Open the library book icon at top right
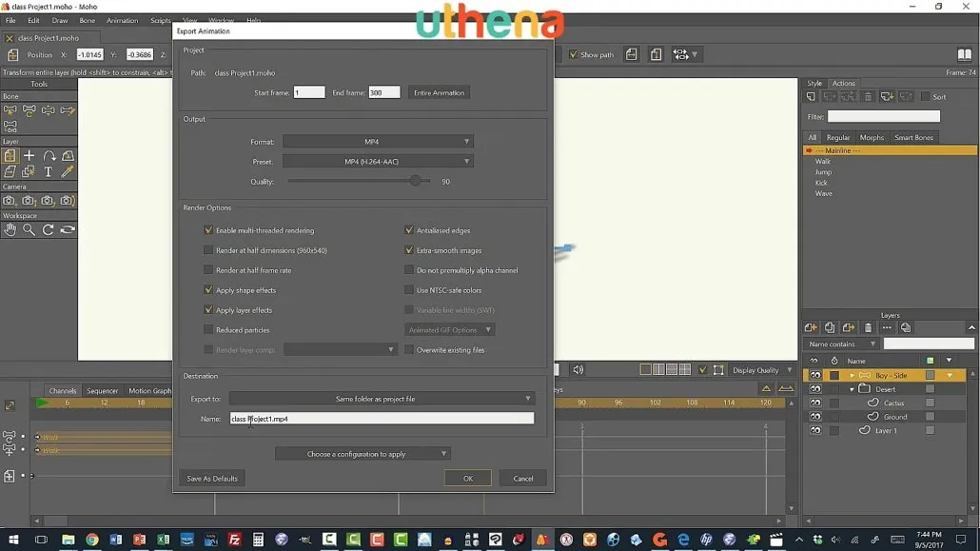Image resolution: width=980 pixels, height=551 pixels. (x=965, y=54)
